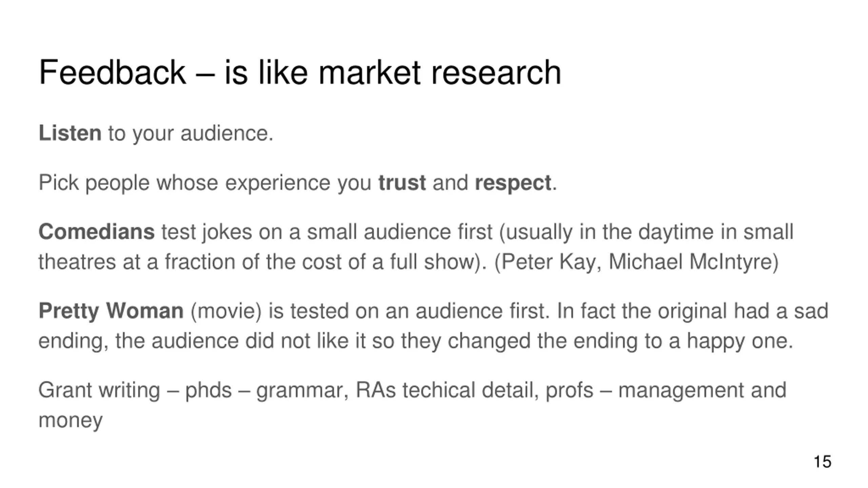The width and height of the screenshot is (868, 488).
Task: Click the slide number 15
Action: pos(823,462)
